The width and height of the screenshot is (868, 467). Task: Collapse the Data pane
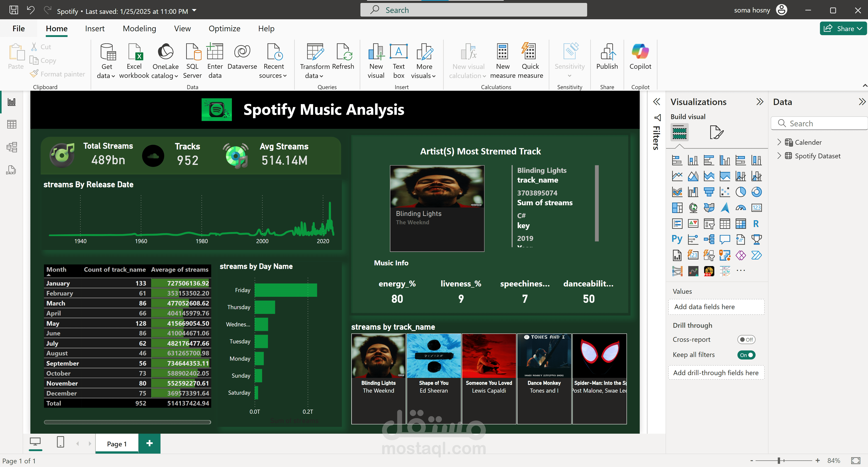point(862,102)
